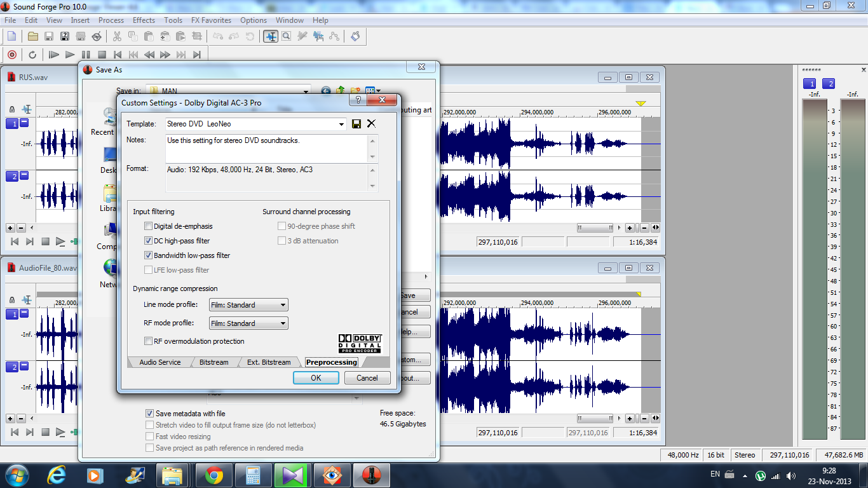Click the dialog help question mark button

[x=358, y=100]
